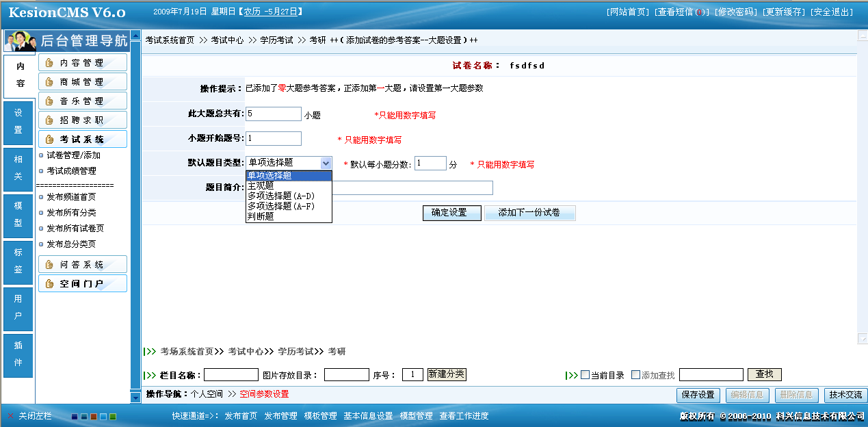Open 音乐管理 from the navigation
This screenshot has height=427, width=868.
pos(83,101)
